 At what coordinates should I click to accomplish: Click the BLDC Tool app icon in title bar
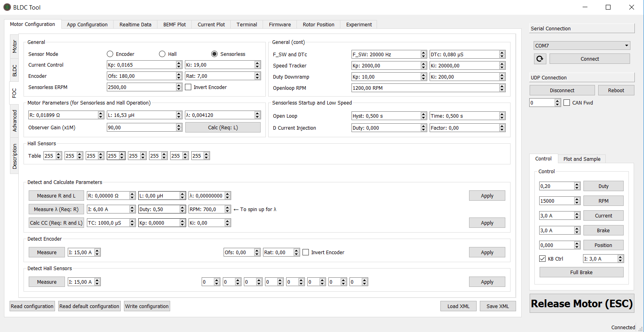[7, 7]
